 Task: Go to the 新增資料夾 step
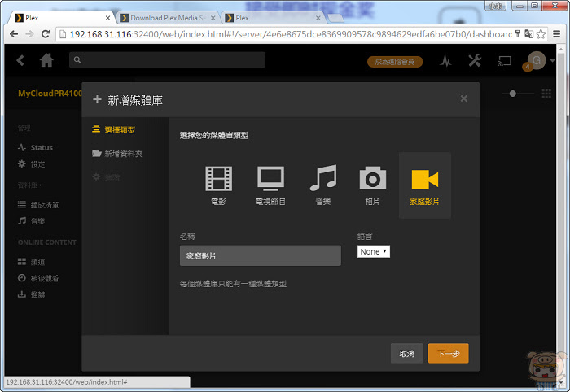117,154
